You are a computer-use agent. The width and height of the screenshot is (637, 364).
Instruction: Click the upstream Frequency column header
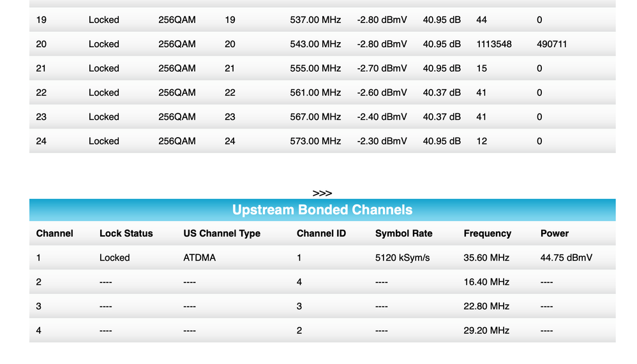coord(487,233)
